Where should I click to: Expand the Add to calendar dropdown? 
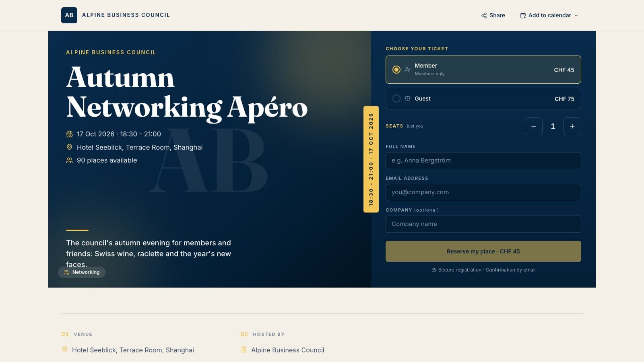[x=549, y=15]
